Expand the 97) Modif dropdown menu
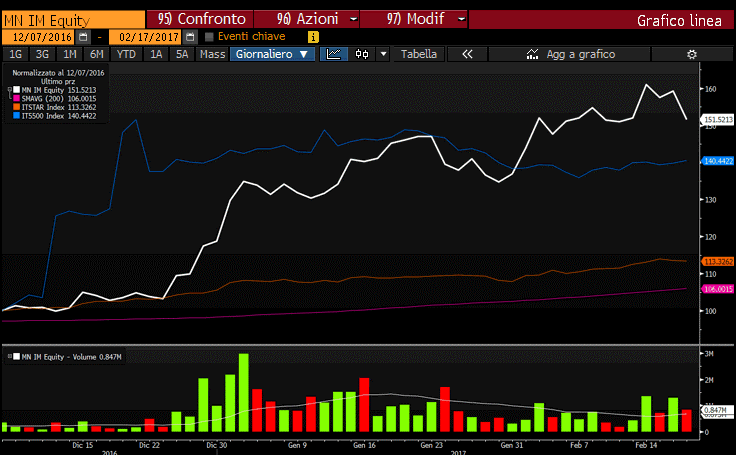736x455 pixels. click(x=459, y=19)
